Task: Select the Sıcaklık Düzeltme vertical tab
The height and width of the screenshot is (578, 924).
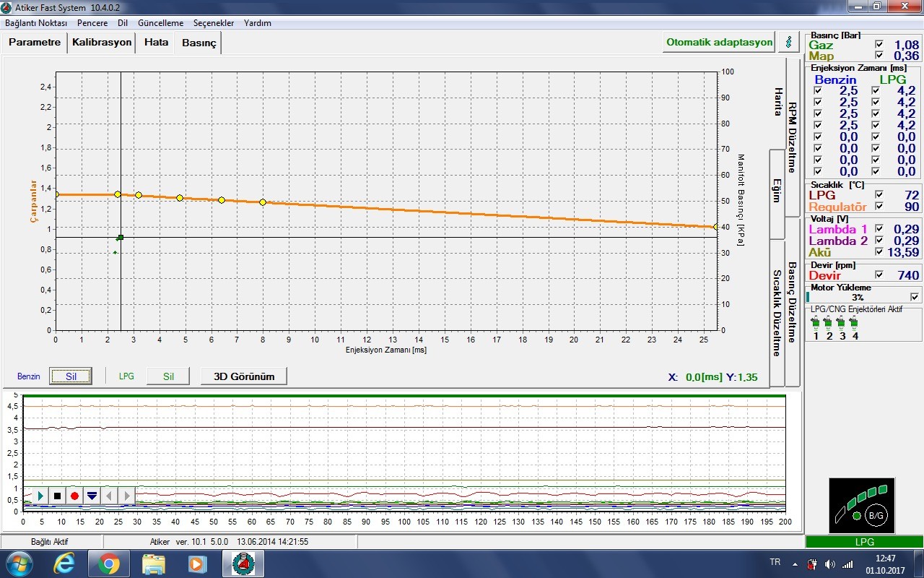Action: tap(777, 313)
